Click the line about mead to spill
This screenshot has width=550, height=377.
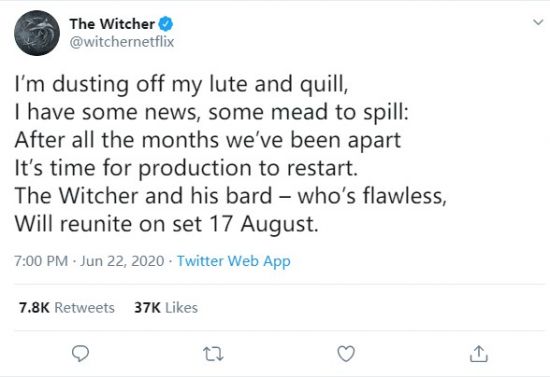(x=212, y=113)
